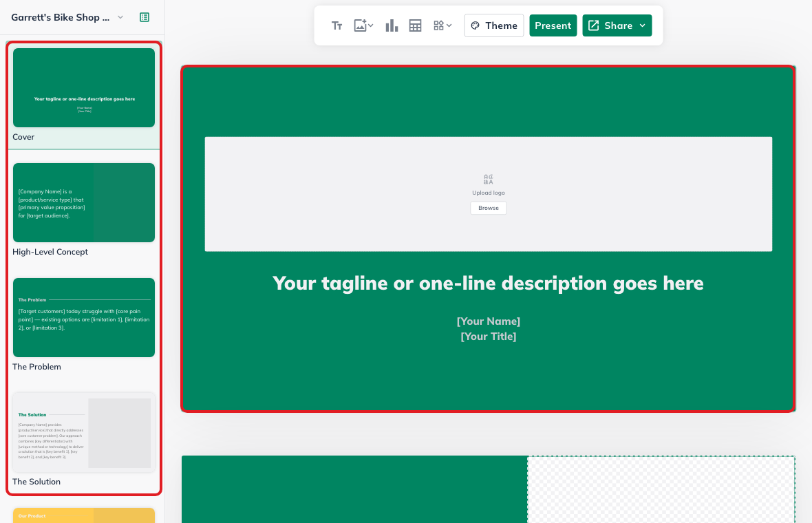Expand the Share dropdown arrow
The height and width of the screenshot is (523, 812).
643,26
